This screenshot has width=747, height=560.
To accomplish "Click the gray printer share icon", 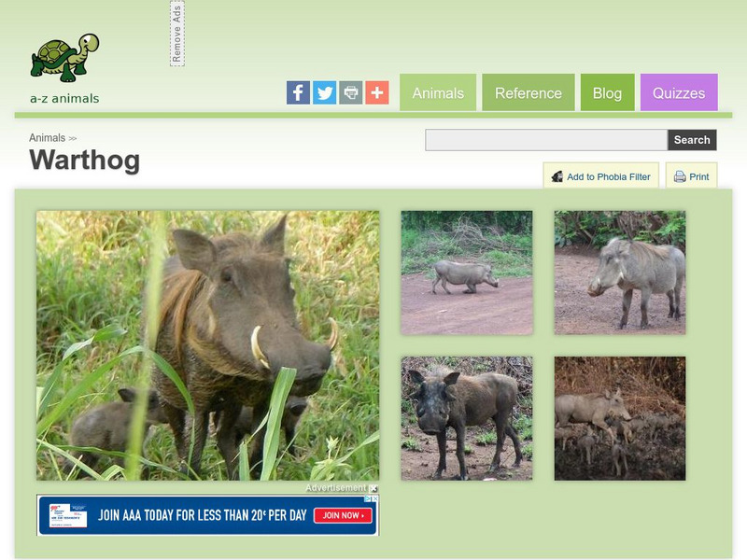I will coord(351,92).
